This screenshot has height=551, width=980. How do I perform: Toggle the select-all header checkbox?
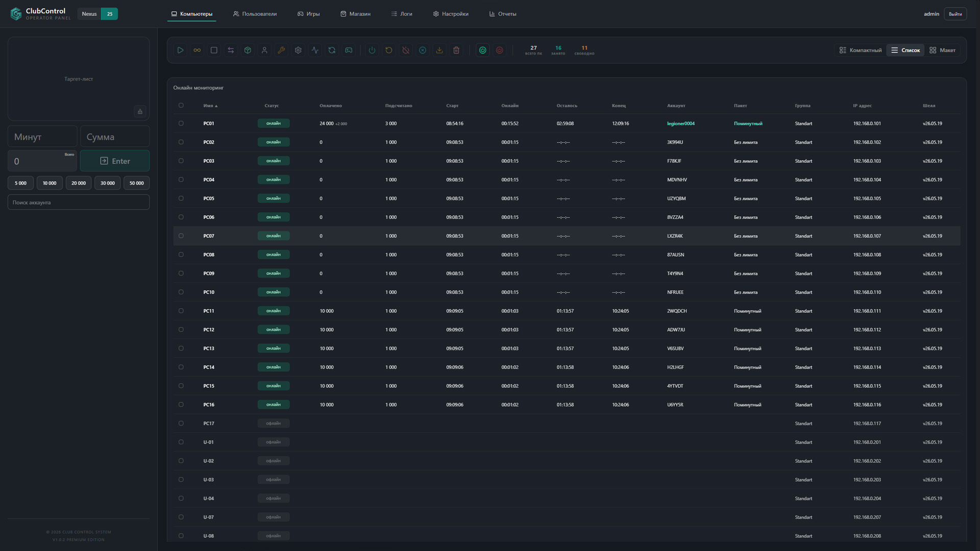pos(181,106)
